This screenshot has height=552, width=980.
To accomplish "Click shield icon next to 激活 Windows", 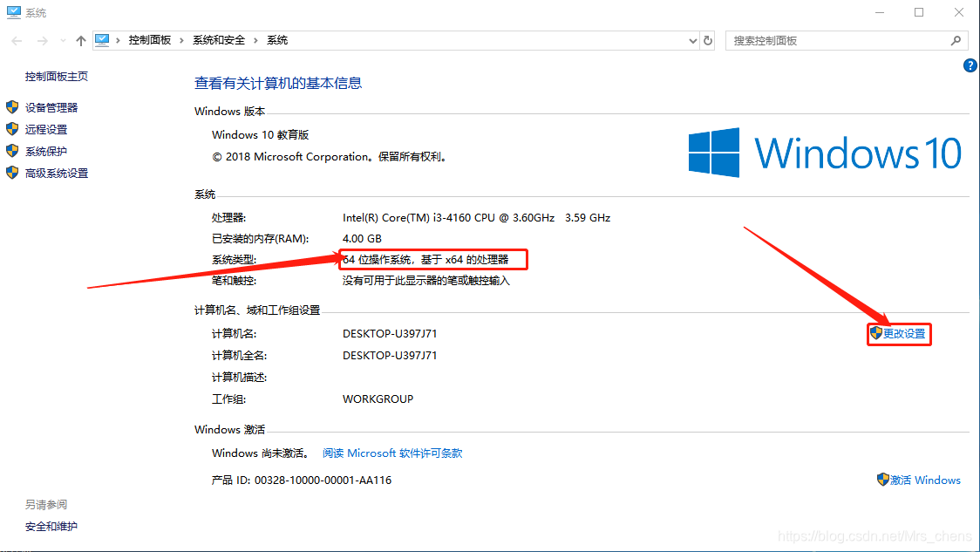I will coord(882,480).
